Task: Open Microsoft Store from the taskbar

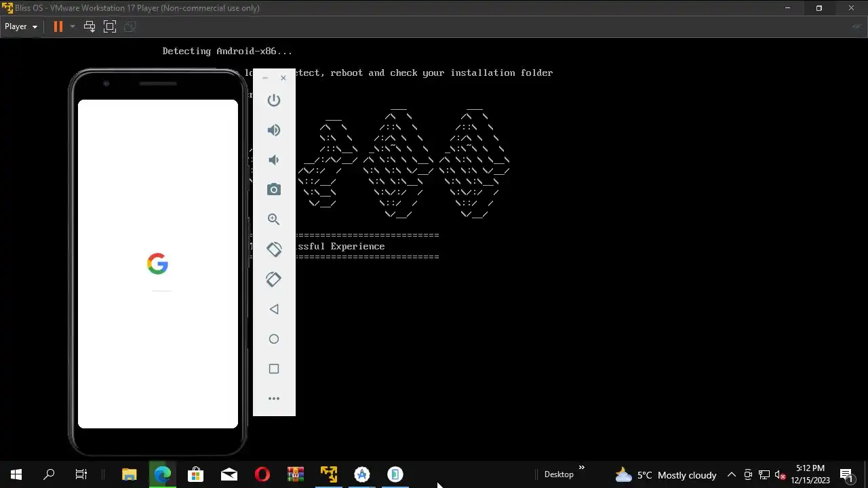Action: click(x=195, y=474)
